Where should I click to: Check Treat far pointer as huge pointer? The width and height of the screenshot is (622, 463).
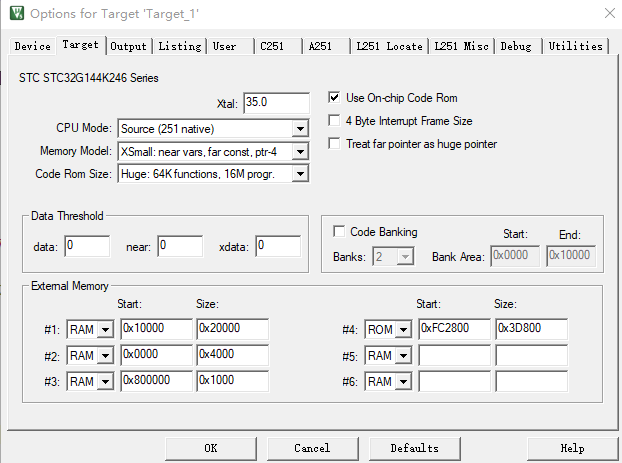335,144
